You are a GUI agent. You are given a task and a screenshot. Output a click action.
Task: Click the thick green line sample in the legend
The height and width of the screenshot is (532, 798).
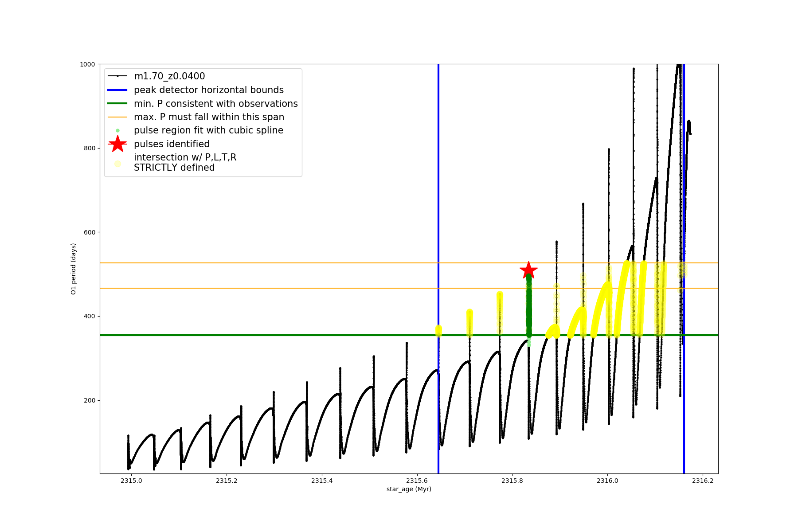pyautogui.click(x=117, y=104)
